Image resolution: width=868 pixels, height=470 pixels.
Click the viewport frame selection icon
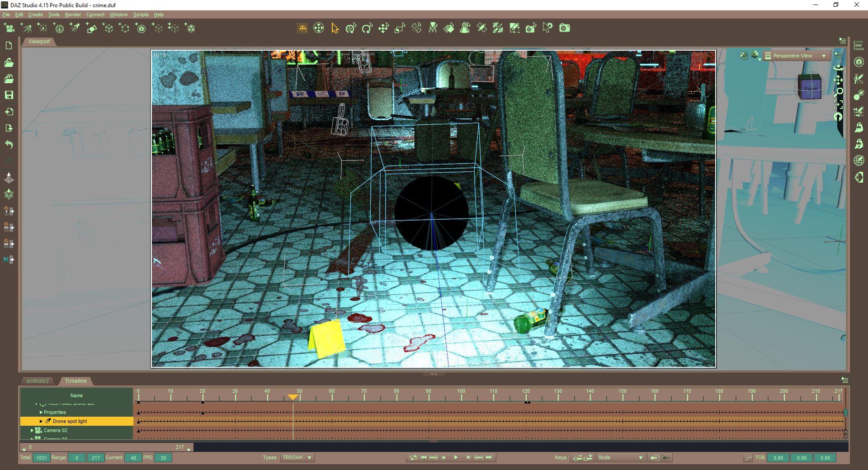[839, 105]
